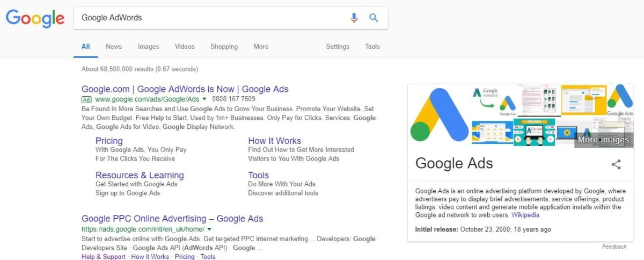The height and width of the screenshot is (260, 644).
Task: Open the Settings menu
Action: pos(338,47)
